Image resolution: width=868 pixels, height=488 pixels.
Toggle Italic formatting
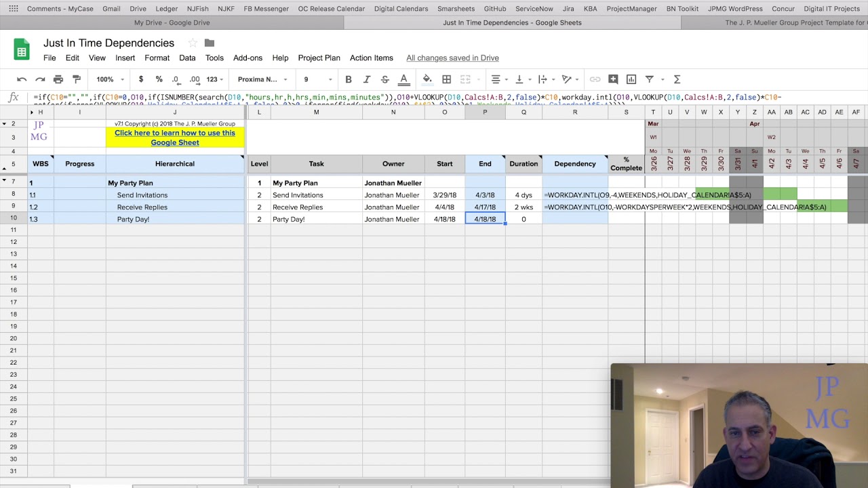pos(367,79)
